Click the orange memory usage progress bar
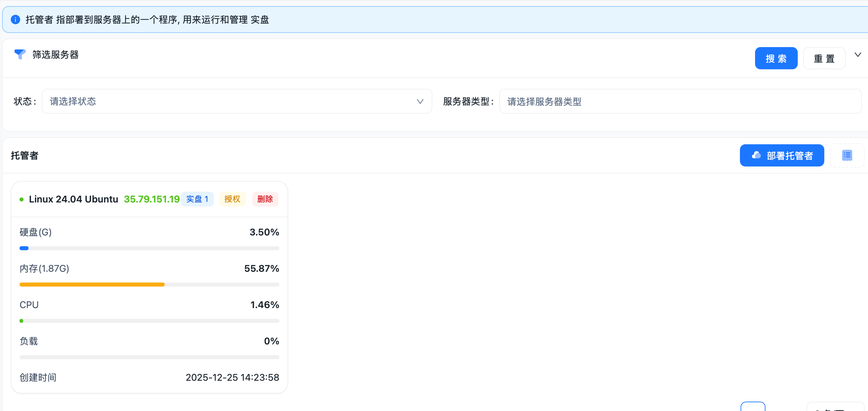Screen dimensions: 868x411 pos(92,285)
